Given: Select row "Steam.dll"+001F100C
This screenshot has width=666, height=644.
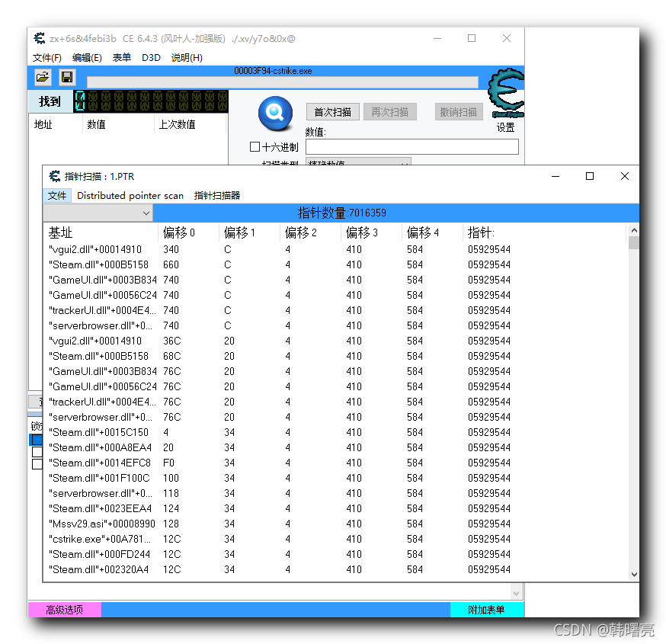Looking at the screenshot, I should coord(335,479).
